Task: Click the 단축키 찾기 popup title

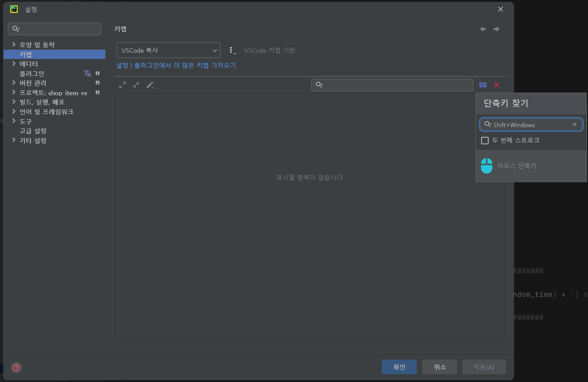Action: (506, 103)
